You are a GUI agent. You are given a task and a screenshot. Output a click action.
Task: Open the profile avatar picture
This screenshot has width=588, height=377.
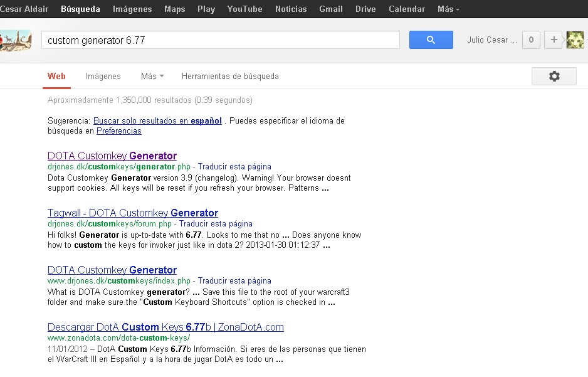coord(575,40)
